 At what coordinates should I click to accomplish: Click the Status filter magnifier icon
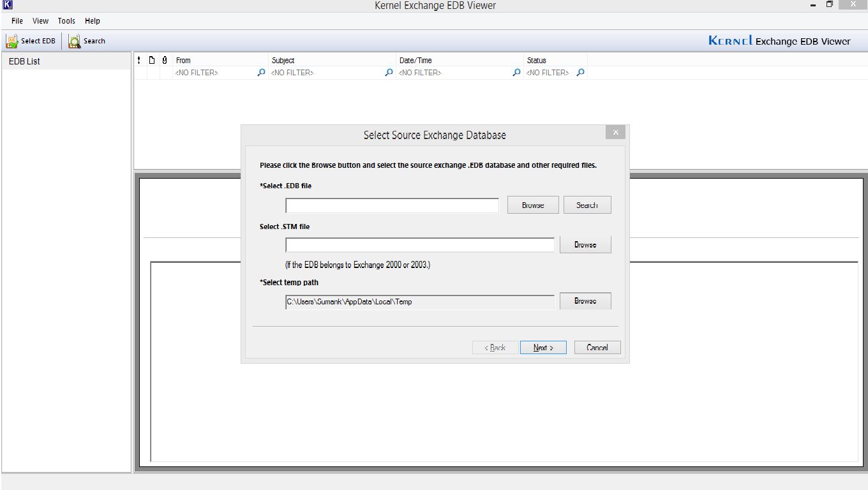(580, 73)
